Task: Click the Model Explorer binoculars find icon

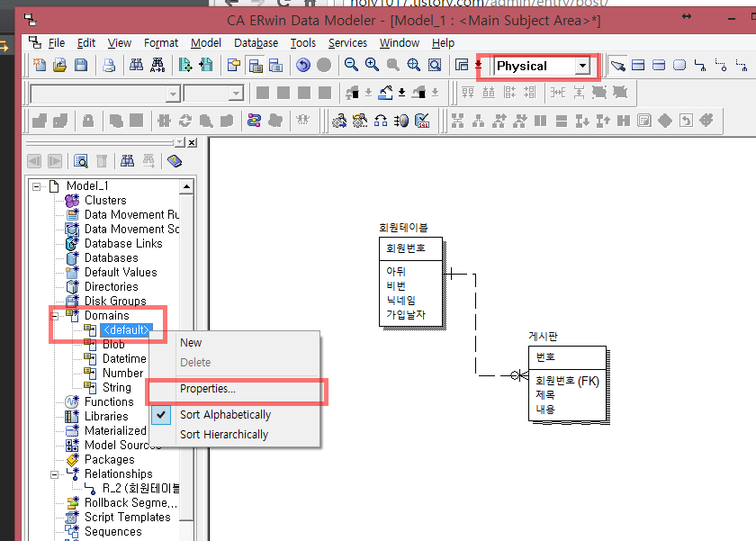Action: coord(127,160)
